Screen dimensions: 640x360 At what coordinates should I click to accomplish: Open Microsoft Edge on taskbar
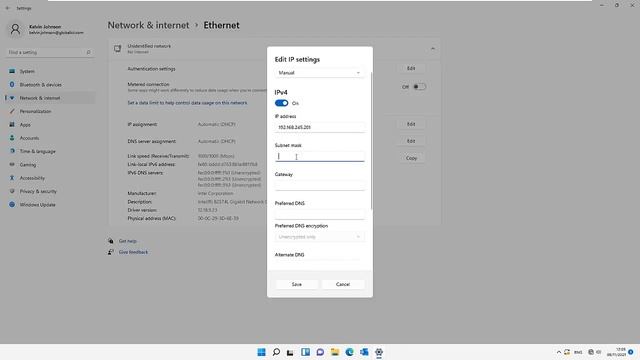click(x=349, y=352)
